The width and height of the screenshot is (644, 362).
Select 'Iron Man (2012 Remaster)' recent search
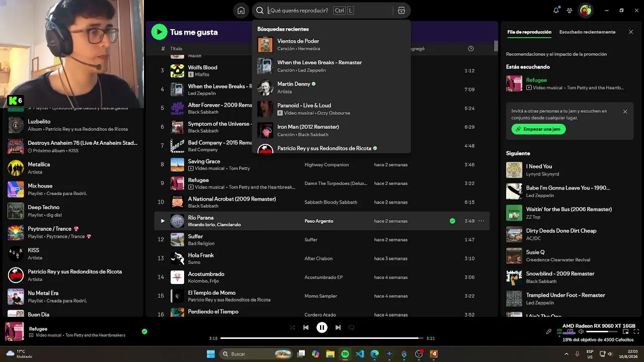tap(332, 130)
